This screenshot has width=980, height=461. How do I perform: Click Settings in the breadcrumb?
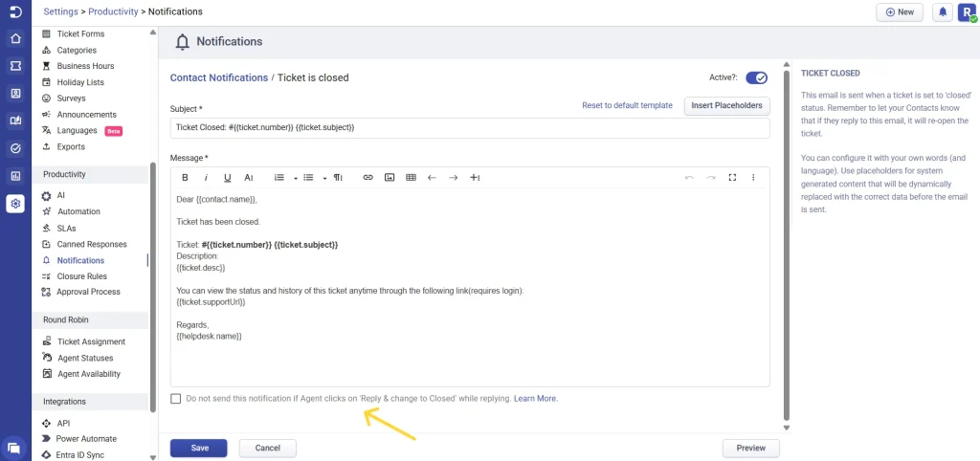[x=60, y=11]
